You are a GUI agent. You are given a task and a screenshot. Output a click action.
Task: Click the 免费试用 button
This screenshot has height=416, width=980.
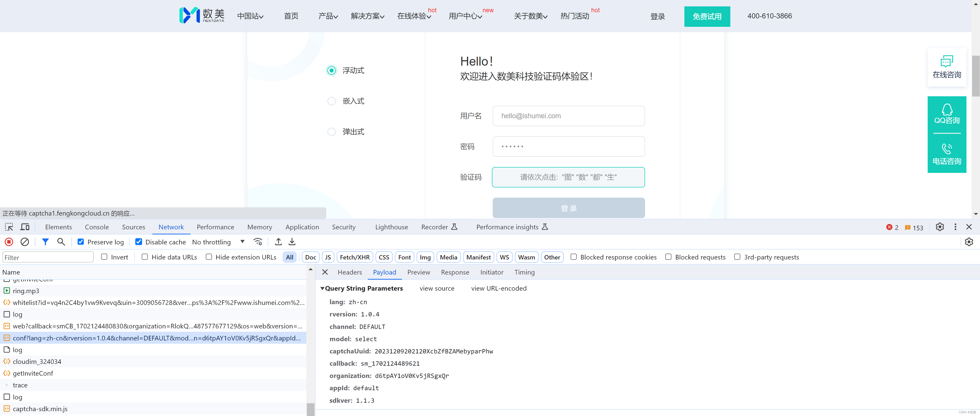pyautogui.click(x=707, y=16)
